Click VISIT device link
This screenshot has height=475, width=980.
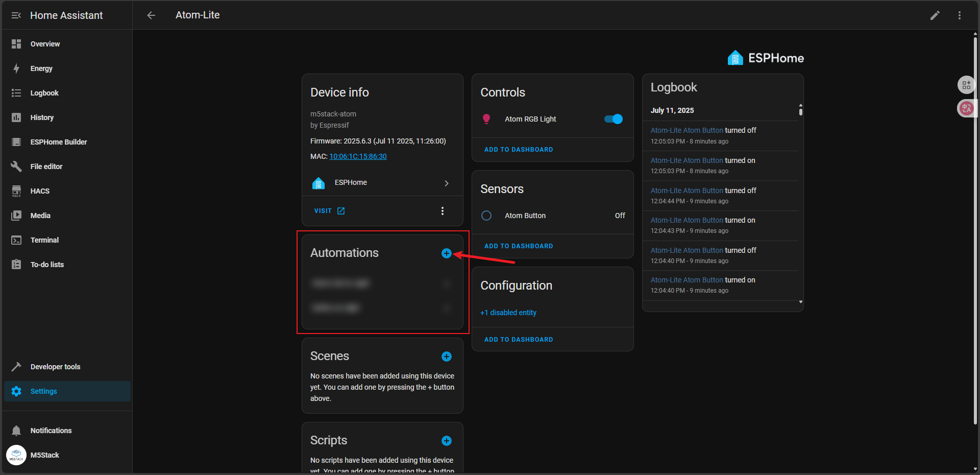[329, 211]
